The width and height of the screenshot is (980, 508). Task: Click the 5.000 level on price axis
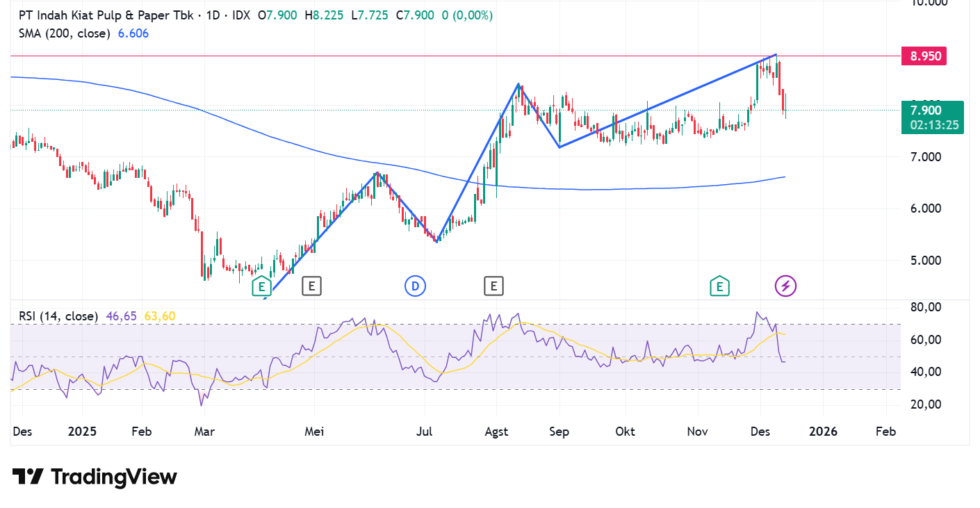pos(925,261)
